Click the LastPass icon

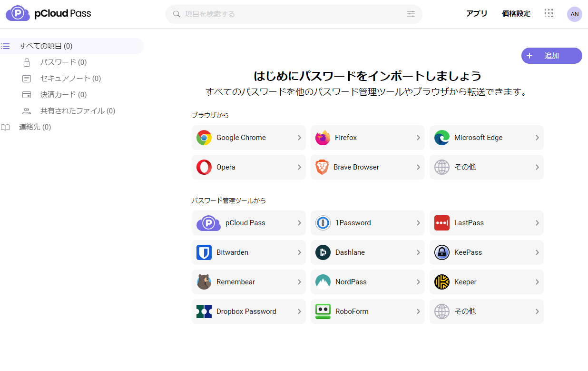pos(442,223)
